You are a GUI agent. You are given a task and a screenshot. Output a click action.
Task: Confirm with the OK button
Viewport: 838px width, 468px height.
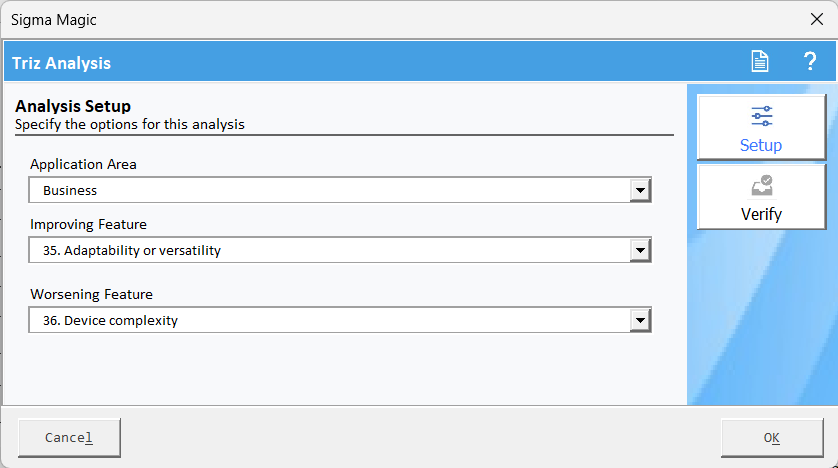click(772, 438)
